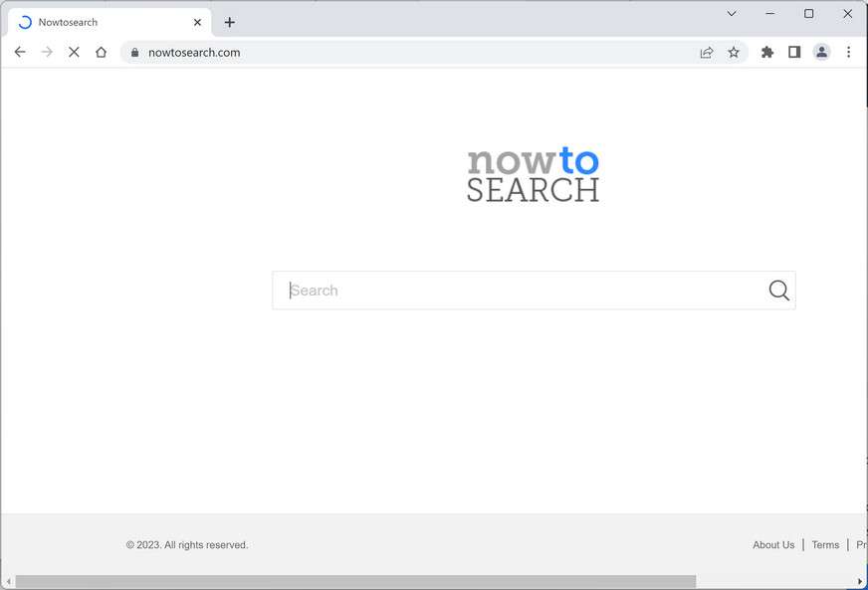The height and width of the screenshot is (590, 868).
Task: Go back to the previous page
Action: (20, 52)
